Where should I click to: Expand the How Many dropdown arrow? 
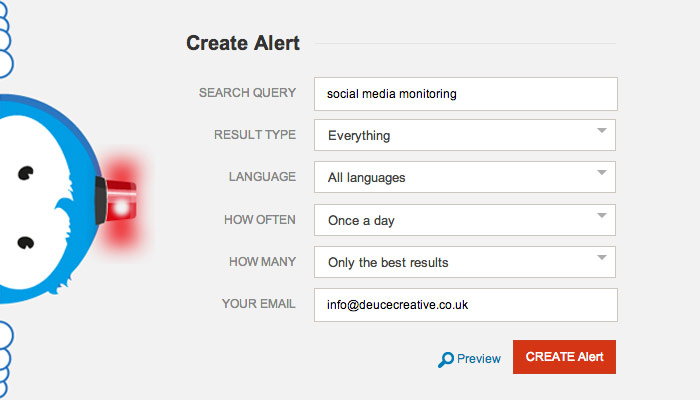(602, 258)
